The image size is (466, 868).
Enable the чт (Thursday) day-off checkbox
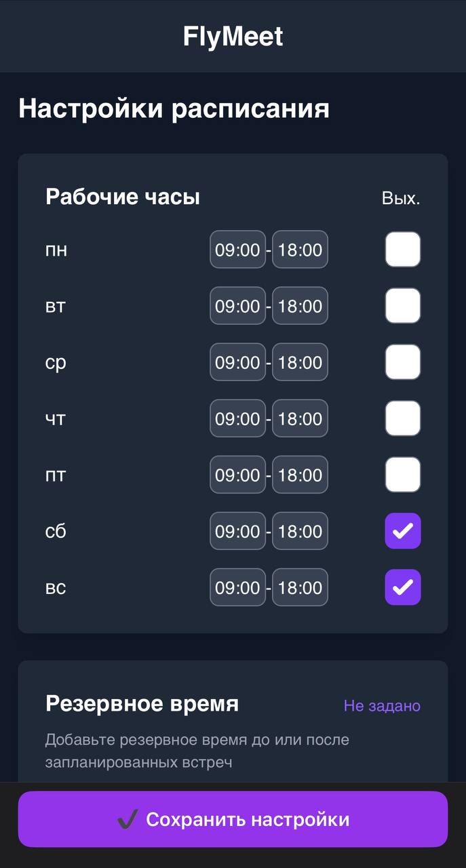[x=402, y=418]
